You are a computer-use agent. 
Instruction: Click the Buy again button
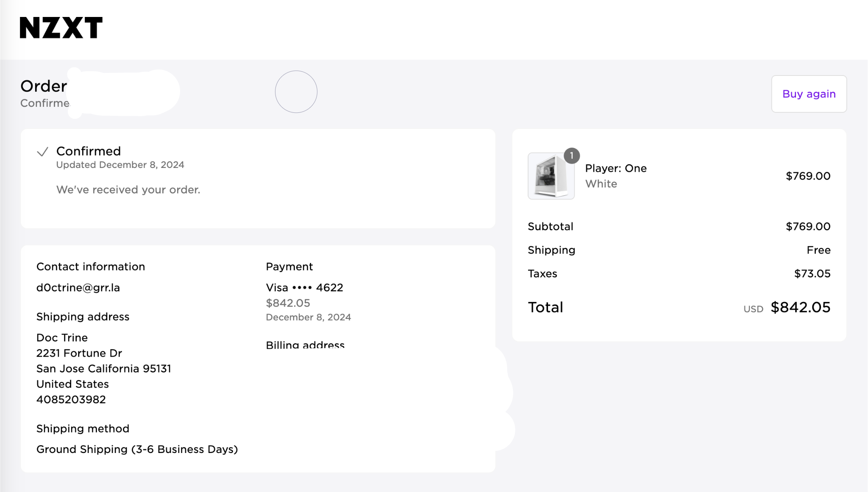point(809,94)
